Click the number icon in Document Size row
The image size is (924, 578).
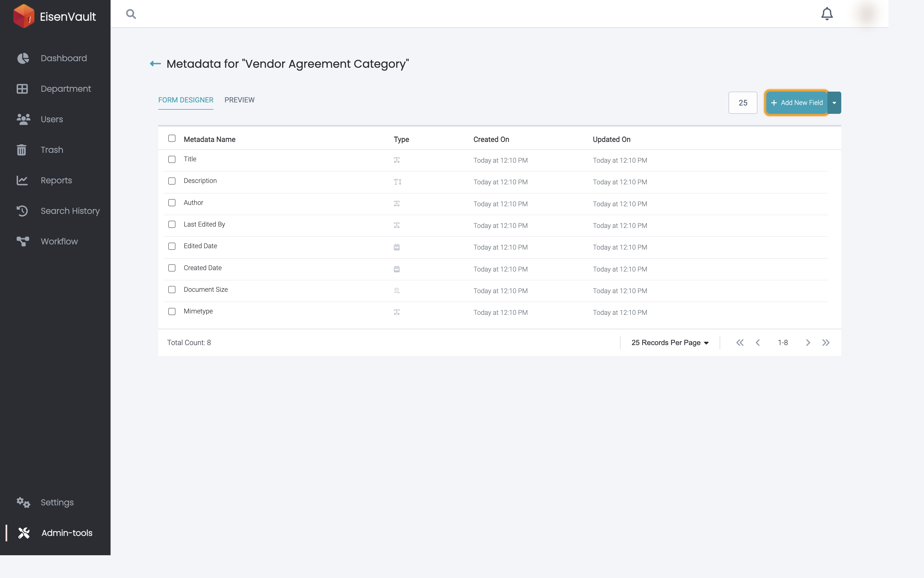(x=397, y=291)
